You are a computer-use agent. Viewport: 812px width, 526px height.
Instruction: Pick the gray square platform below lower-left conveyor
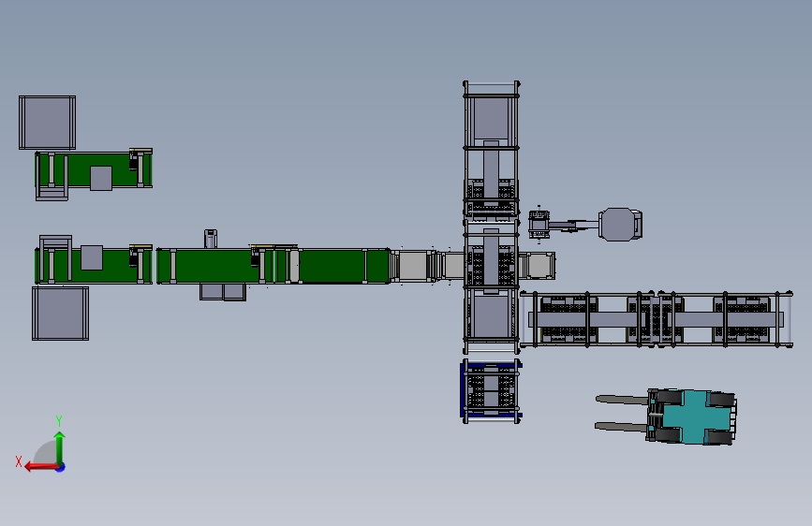[x=60, y=314]
